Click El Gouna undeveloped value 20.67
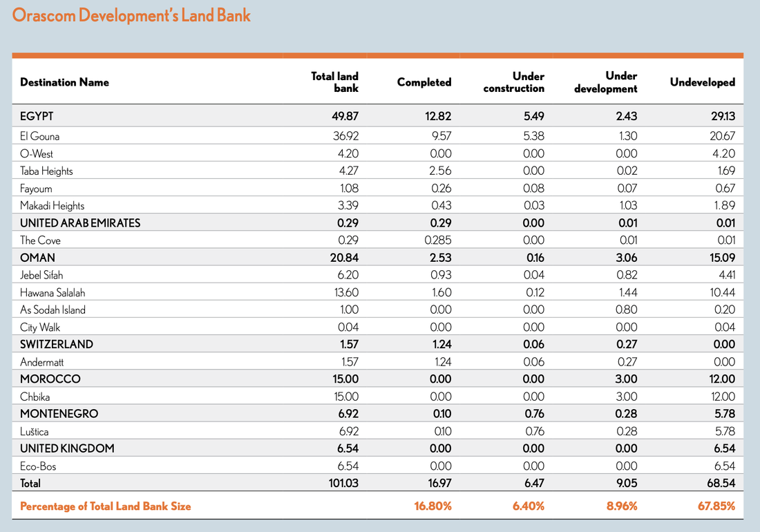The width and height of the screenshot is (760, 532). pyautogui.click(x=723, y=136)
